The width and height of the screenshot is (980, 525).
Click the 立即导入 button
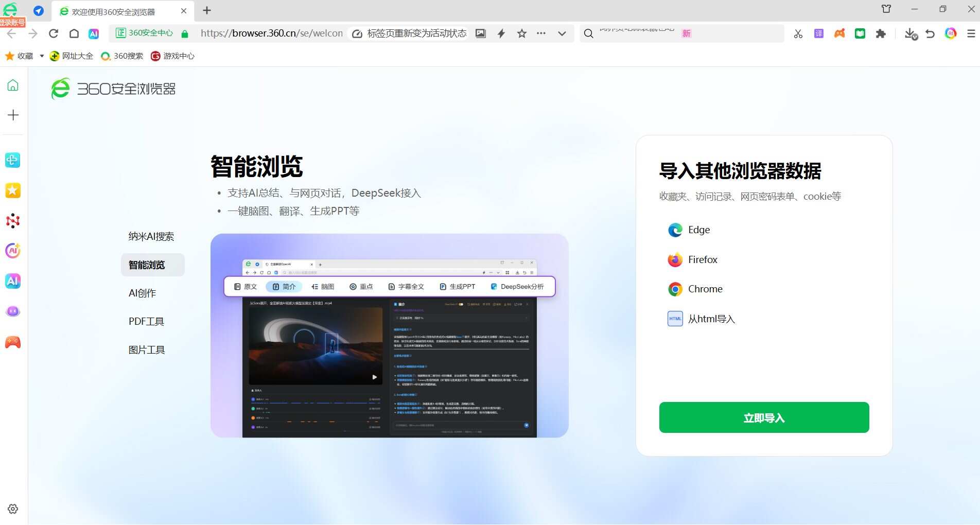[764, 417]
